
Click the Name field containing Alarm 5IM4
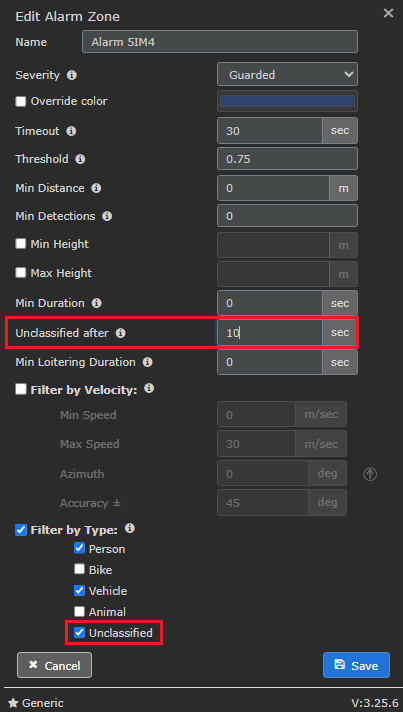[220, 42]
